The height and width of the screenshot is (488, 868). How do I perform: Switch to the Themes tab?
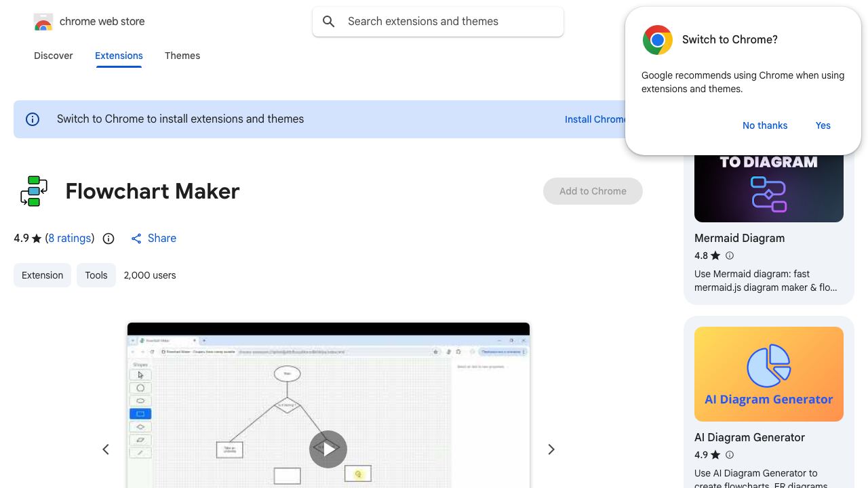tap(182, 56)
